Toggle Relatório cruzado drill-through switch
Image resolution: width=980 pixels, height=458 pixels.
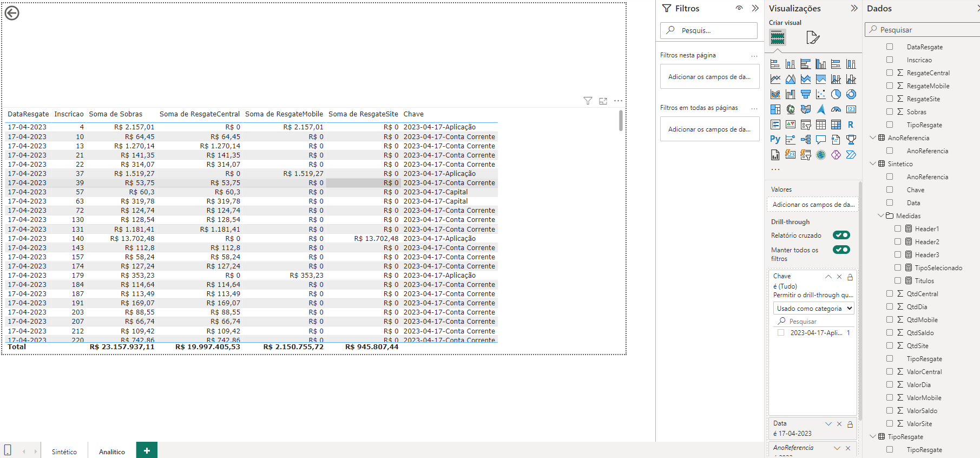point(841,235)
